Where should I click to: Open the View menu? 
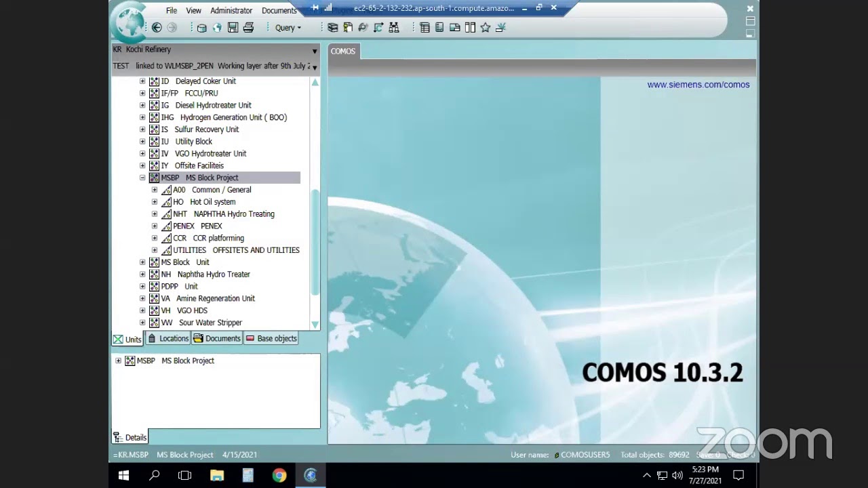click(194, 11)
